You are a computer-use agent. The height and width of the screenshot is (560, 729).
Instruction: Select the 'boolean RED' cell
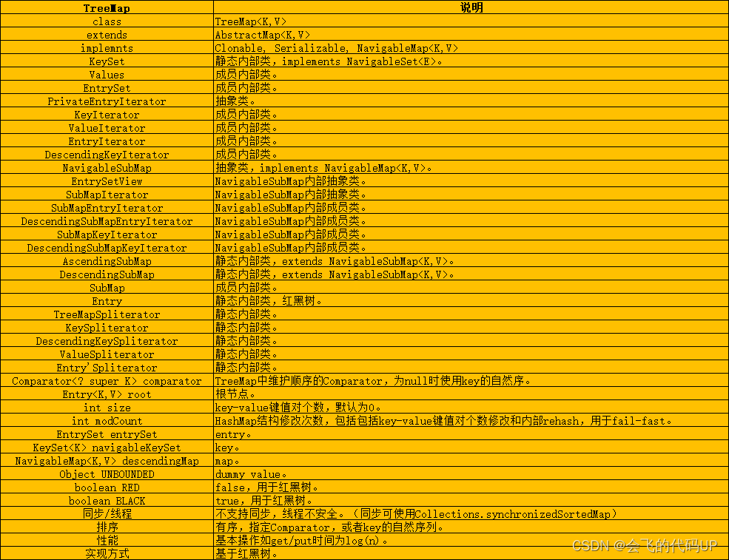pyautogui.click(x=107, y=488)
